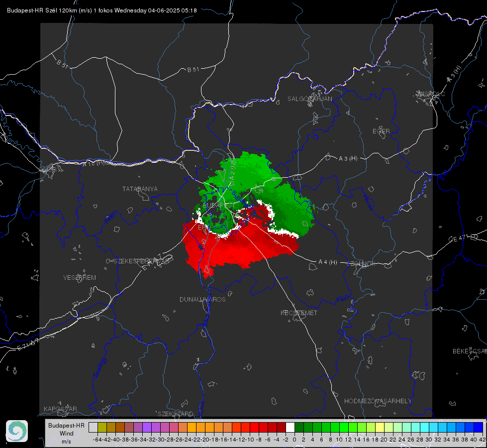Image resolution: width=487 pixels, height=448 pixels.
Task: Select the light grey swatch starting the legend
Action: click(x=93, y=428)
